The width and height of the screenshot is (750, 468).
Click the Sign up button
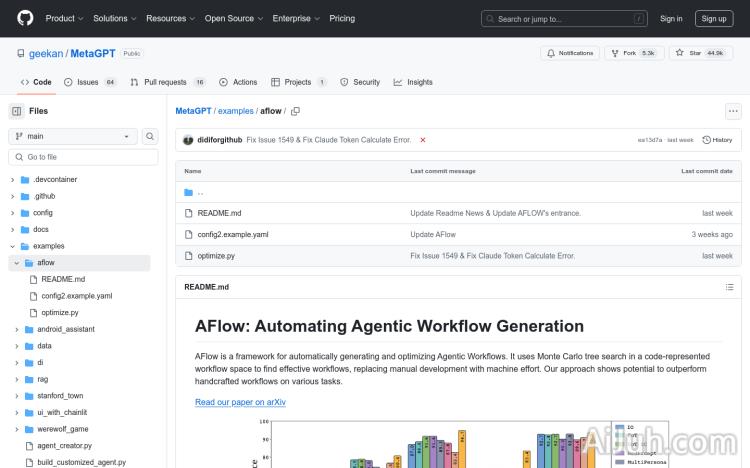[714, 18]
